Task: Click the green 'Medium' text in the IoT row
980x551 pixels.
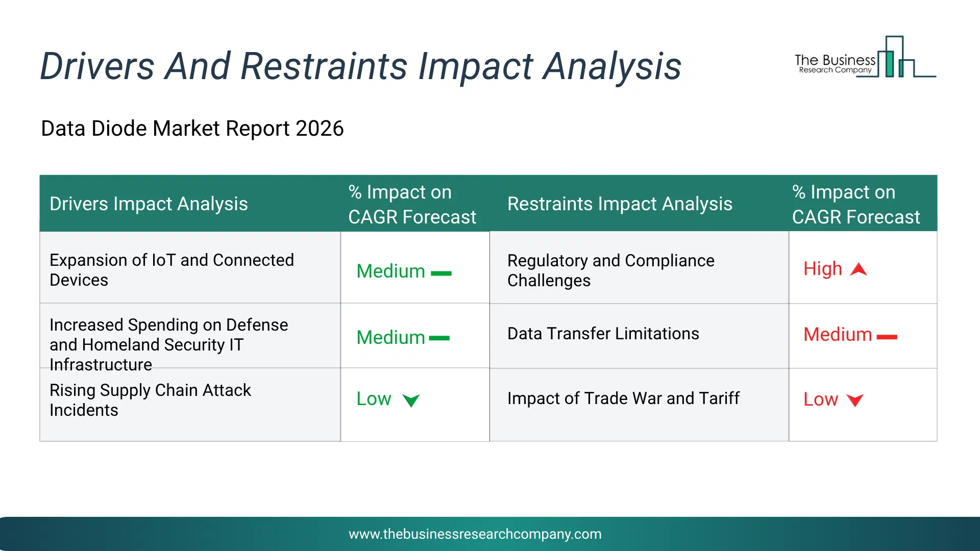Action: tap(390, 271)
